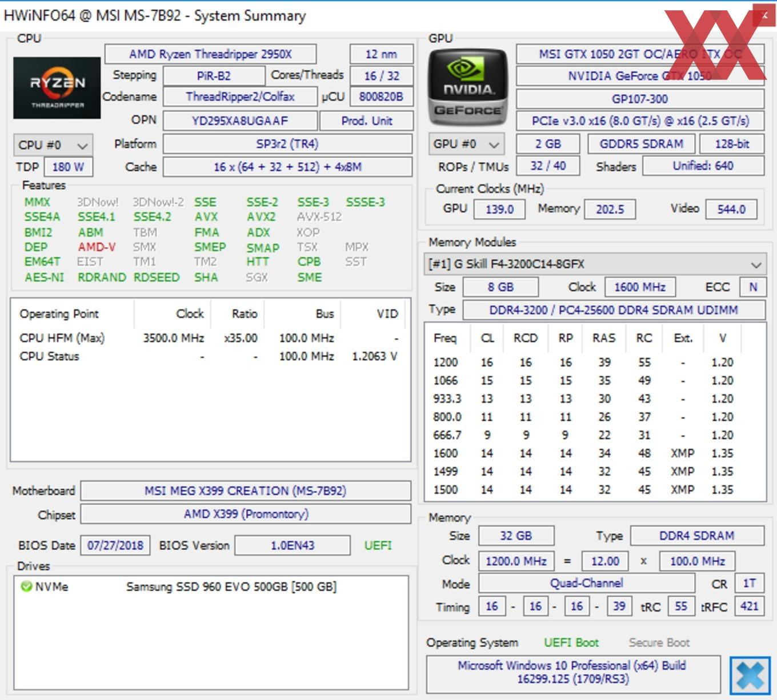Select the CPU HFM (Max) operating point row

[209, 338]
